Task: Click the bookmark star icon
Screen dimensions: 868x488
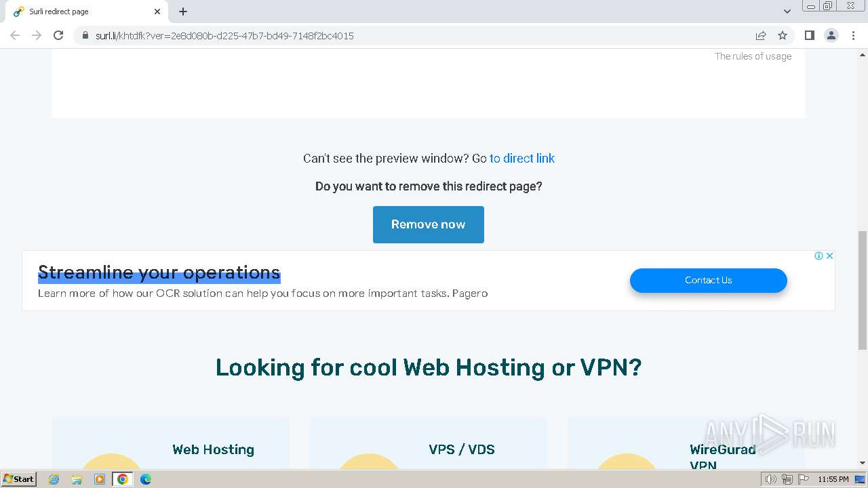Action: 783,35
